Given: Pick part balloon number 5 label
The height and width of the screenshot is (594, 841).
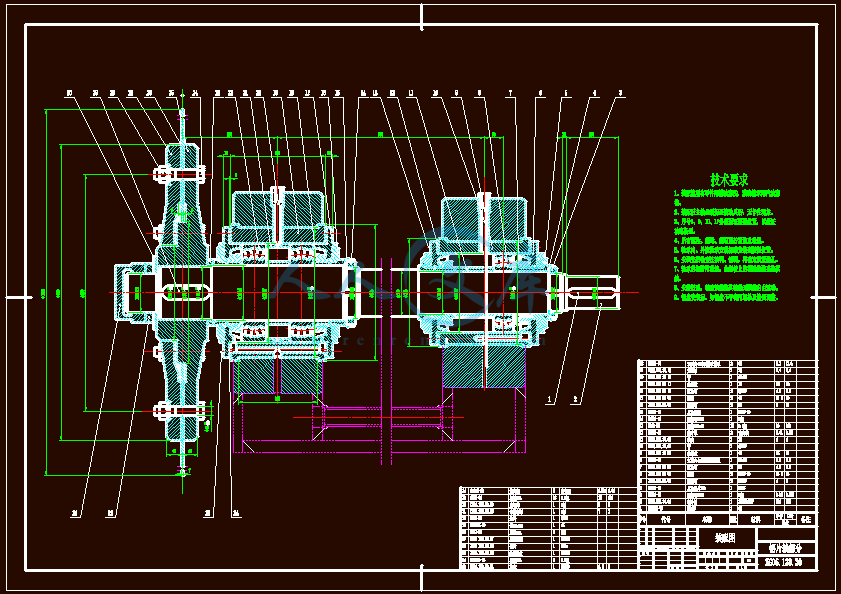Looking at the screenshot, I should point(566,93).
